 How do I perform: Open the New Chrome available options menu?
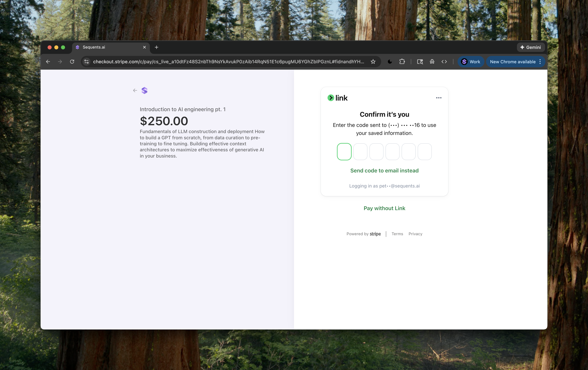coord(540,61)
